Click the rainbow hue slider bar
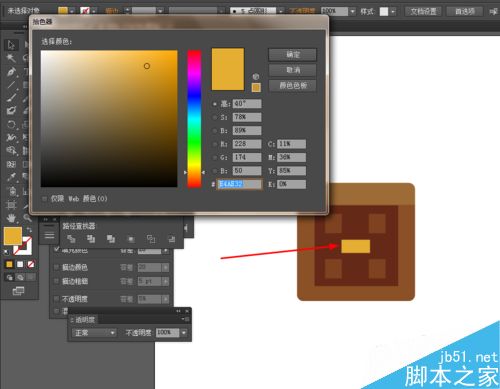 [x=194, y=118]
